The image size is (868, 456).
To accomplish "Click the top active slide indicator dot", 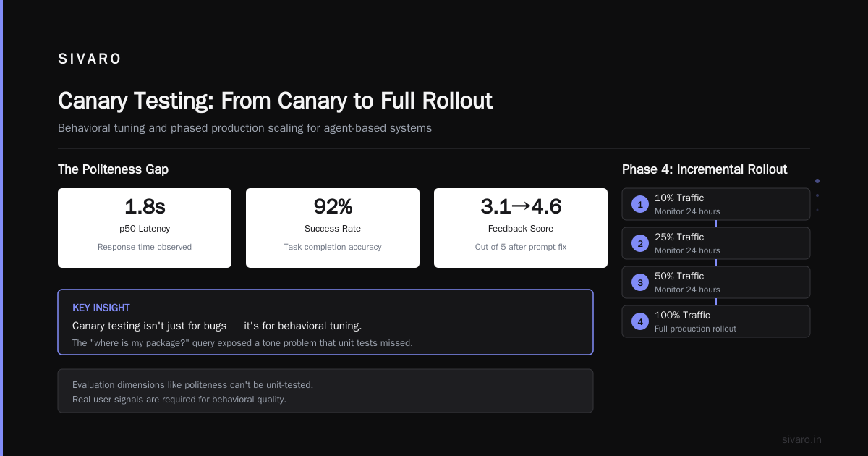I will (x=817, y=181).
